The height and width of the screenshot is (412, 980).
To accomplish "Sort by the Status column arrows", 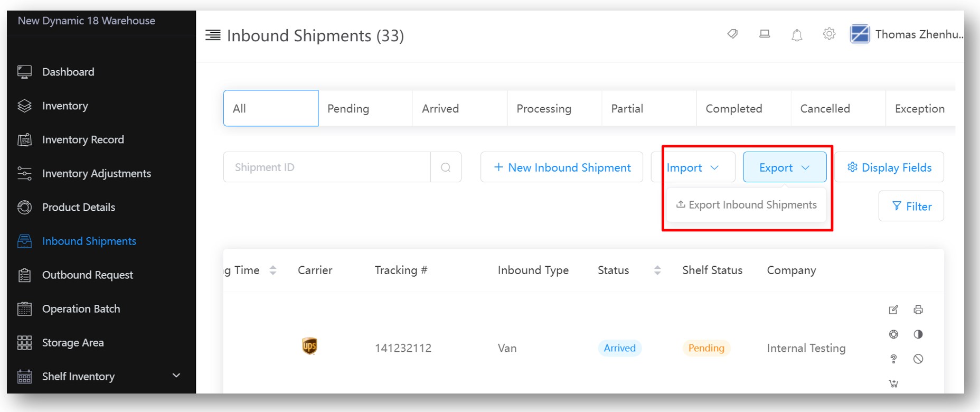I will (x=657, y=270).
